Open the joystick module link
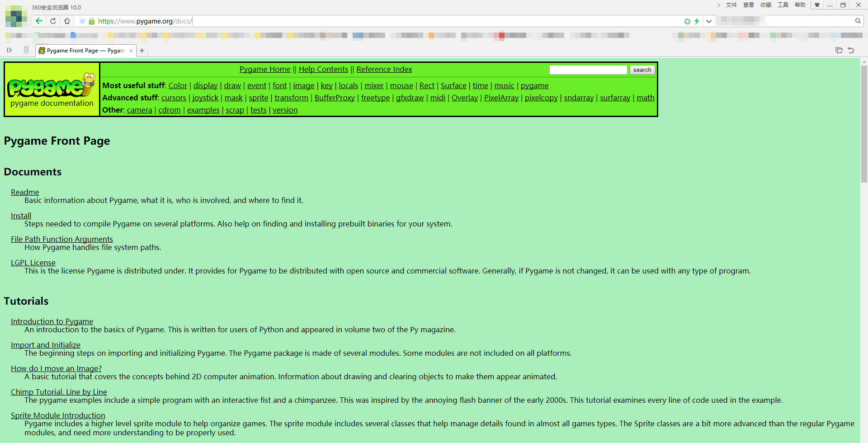The image size is (868, 443). 205,98
